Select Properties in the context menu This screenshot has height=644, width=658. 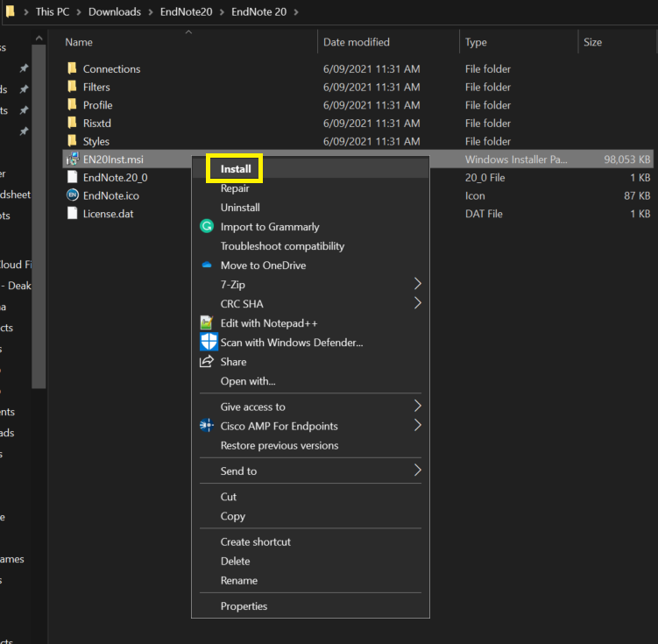point(244,605)
